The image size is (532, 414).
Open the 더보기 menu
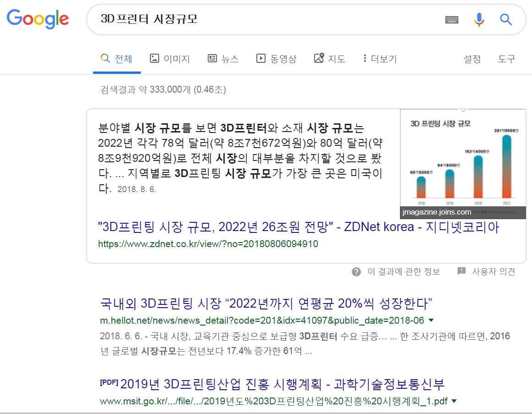click(380, 59)
